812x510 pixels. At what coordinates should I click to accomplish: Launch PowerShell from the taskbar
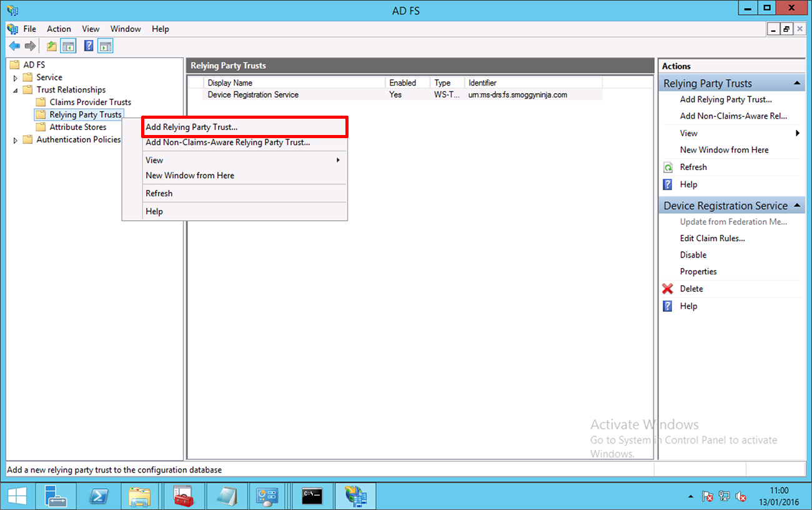tap(99, 496)
